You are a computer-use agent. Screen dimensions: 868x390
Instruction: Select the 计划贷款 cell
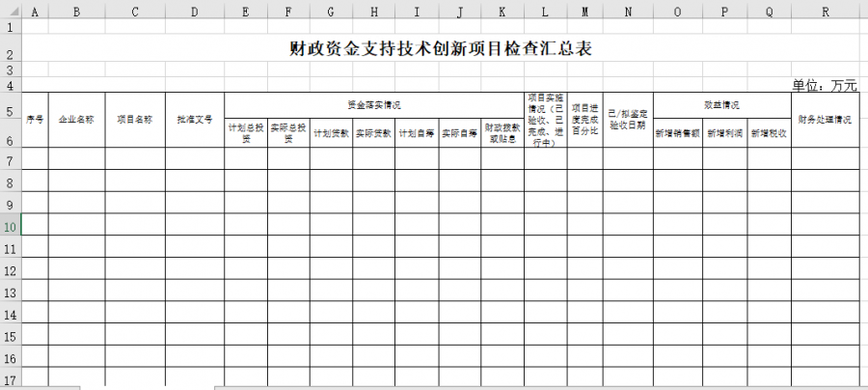(x=331, y=133)
